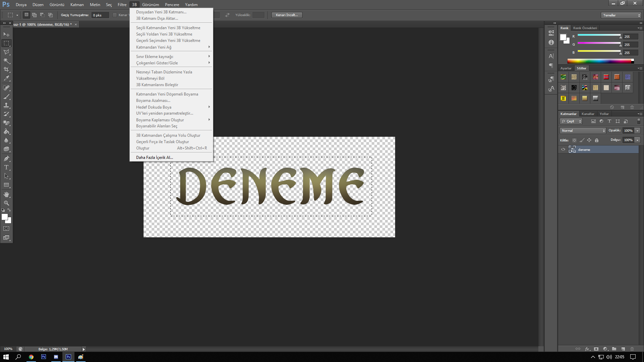
Task: Expand the Opaklık value dropdown arrow
Action: (638, 131)
